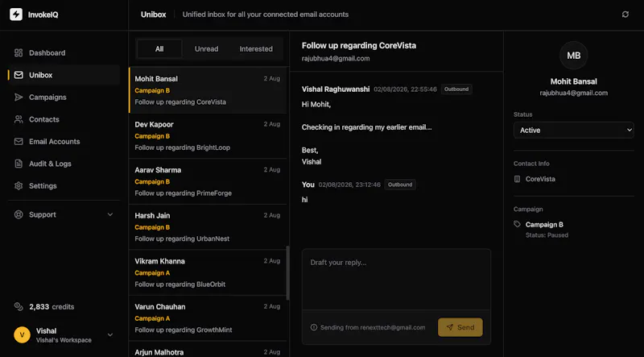Switch to the Unread tab
The width and height of the screenshot is (644, 357).
click(x=207, y=49)
